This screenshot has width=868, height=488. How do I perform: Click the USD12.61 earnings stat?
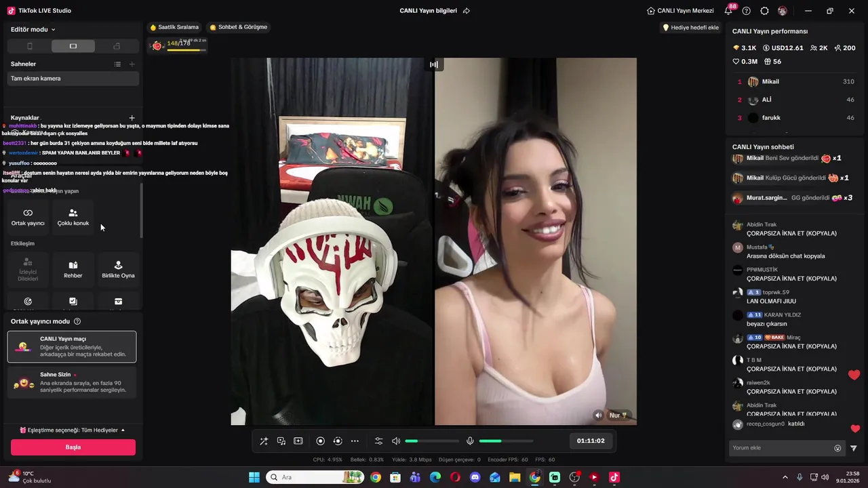pyautogui.click(x=783, y=48)
